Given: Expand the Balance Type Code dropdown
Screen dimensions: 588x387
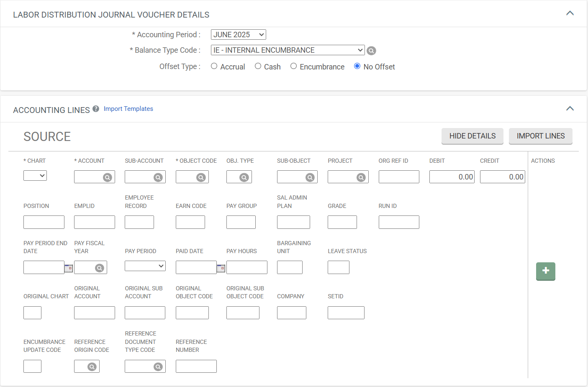Looking at the screenshot, I should tap(288, 50).
